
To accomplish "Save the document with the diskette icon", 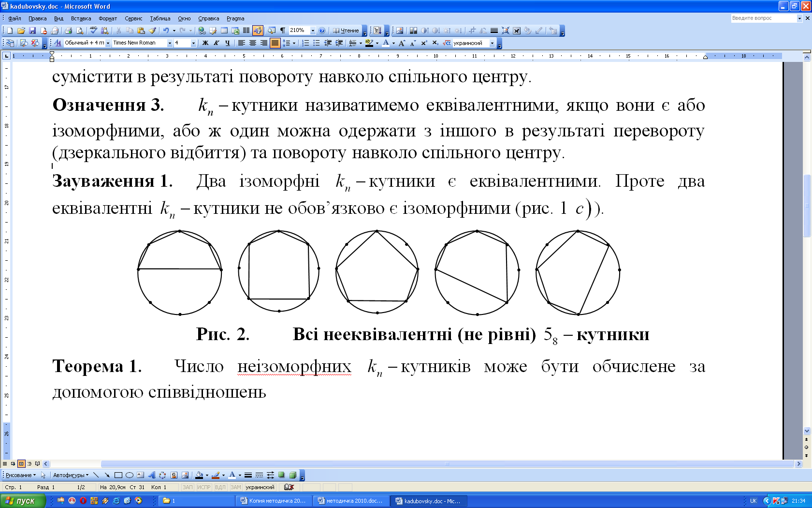I will pos(32,30).
